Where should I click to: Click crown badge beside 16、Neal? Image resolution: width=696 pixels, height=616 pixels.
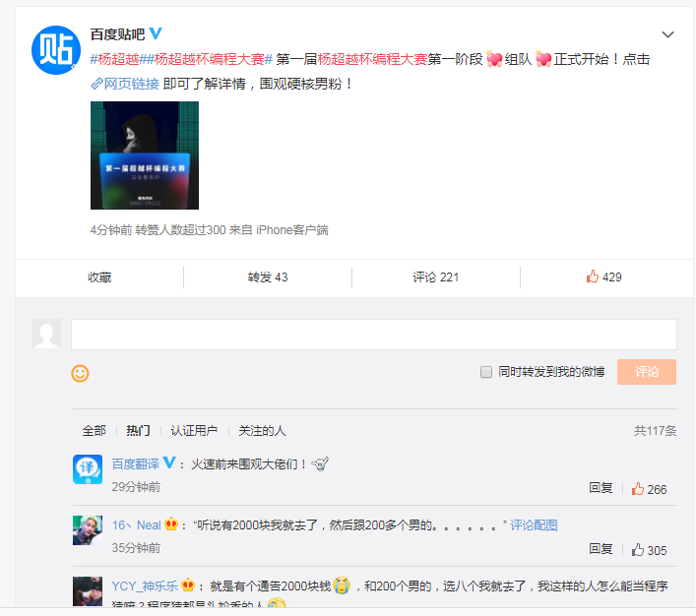[171, 524]
